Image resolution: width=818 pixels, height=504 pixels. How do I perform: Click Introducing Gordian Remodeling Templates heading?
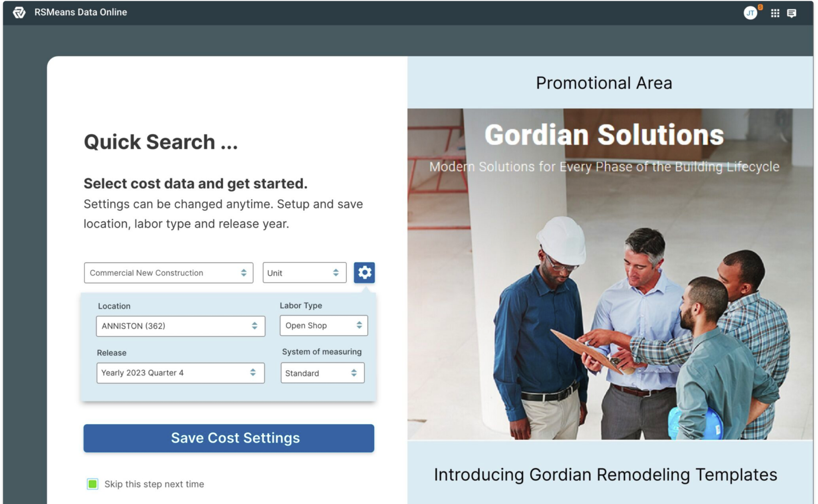[x=605, y=475]
